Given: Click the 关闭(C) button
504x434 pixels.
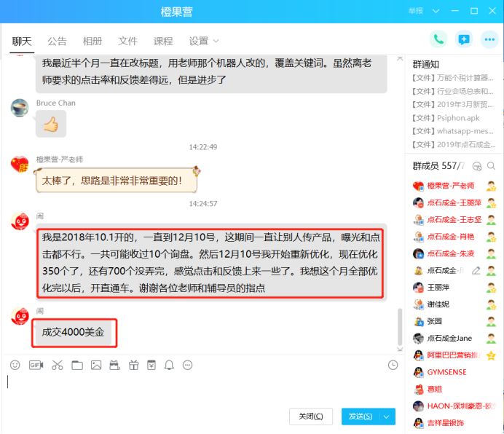Looking at the screenshot, I should click(x=311, y=417).
